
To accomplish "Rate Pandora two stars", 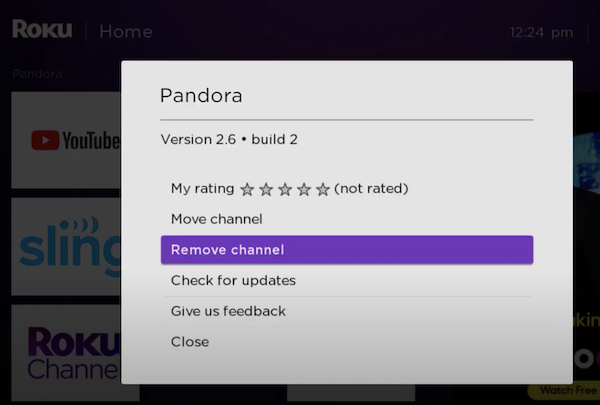I will click(266, 189).
